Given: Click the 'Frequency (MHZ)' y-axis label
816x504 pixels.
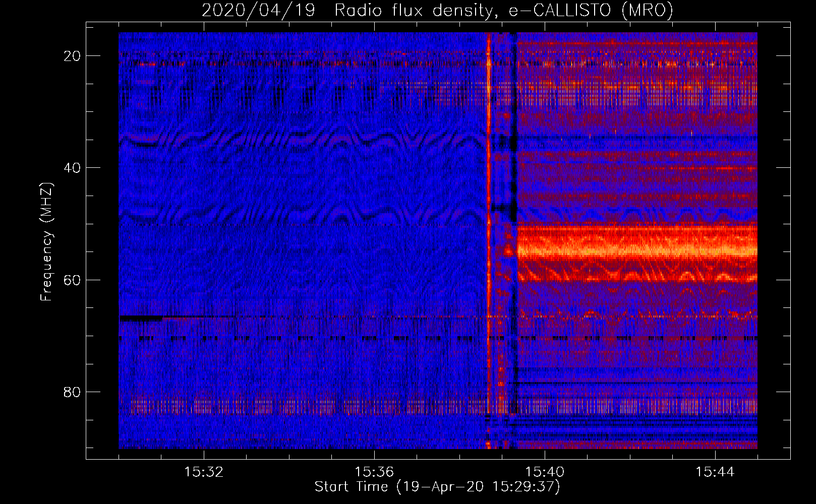Looking at the screenshot, I should click(x=46, y=242).
